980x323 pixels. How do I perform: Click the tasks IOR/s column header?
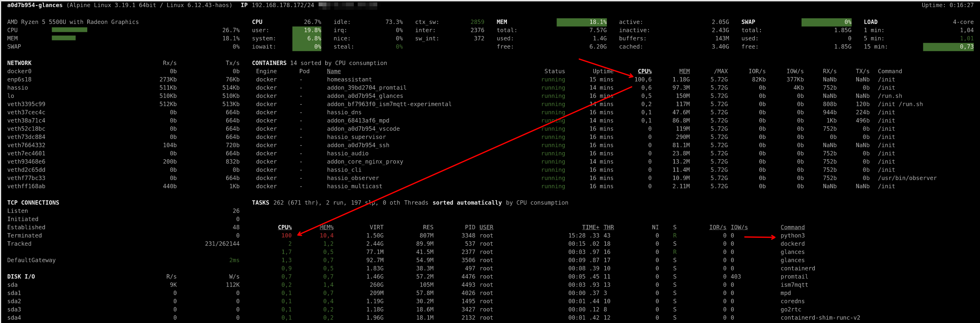pos(717,227)
